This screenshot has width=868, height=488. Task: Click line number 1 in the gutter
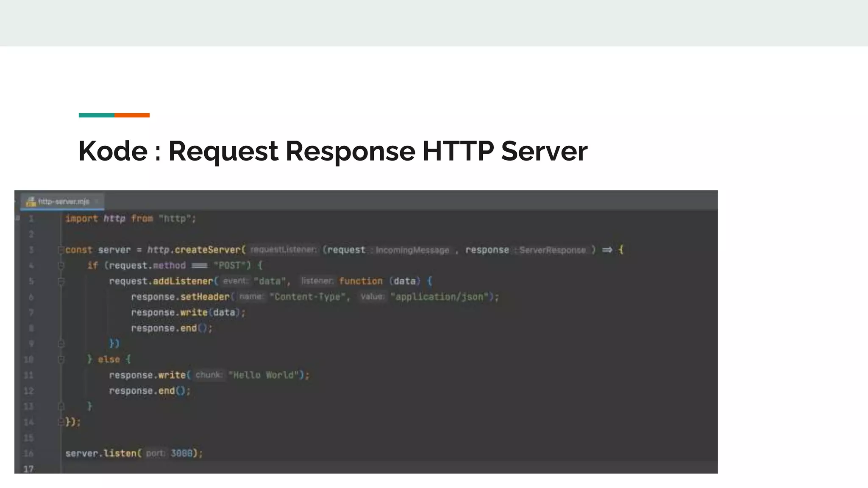point(31,219)
